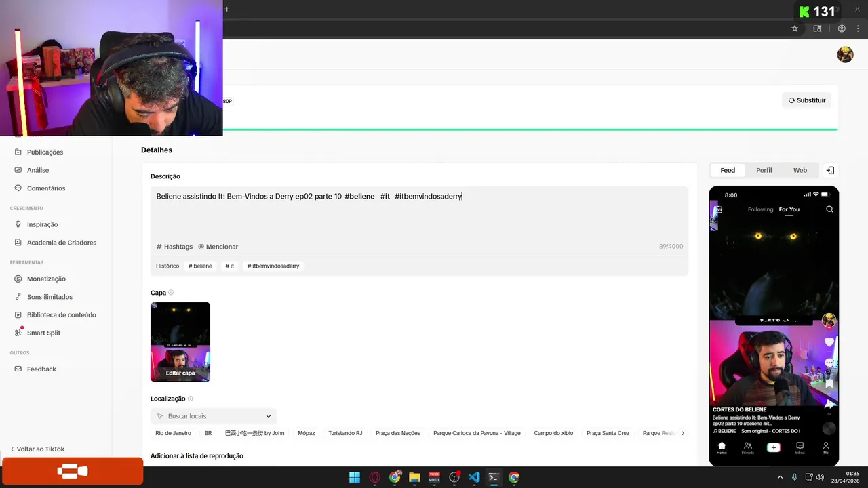Select the Mópaz location chip
The width and height of the screenshot is (868, 488).
[x=307, y=433]
